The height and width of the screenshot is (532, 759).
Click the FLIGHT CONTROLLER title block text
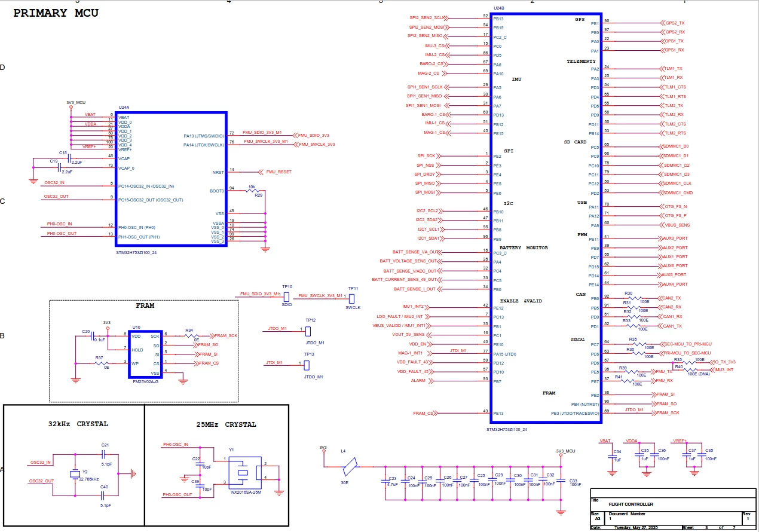631,504
